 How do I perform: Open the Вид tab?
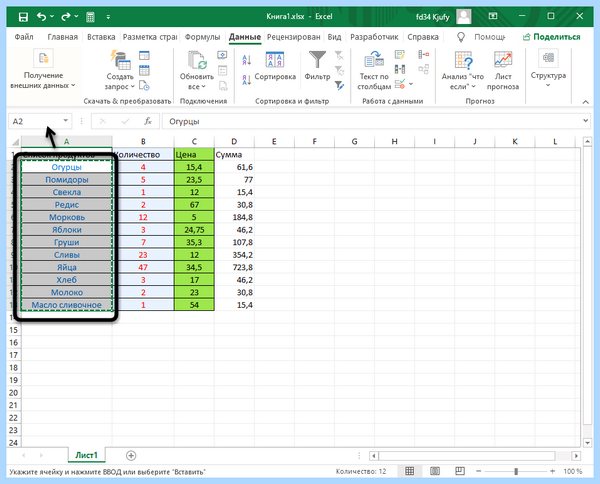(x=334, y=37)
